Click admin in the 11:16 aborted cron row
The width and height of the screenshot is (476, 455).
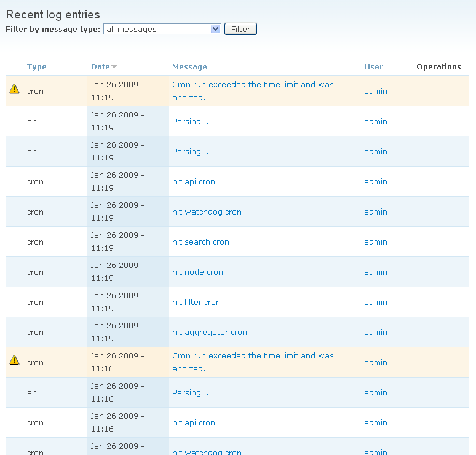coord(376,362)
